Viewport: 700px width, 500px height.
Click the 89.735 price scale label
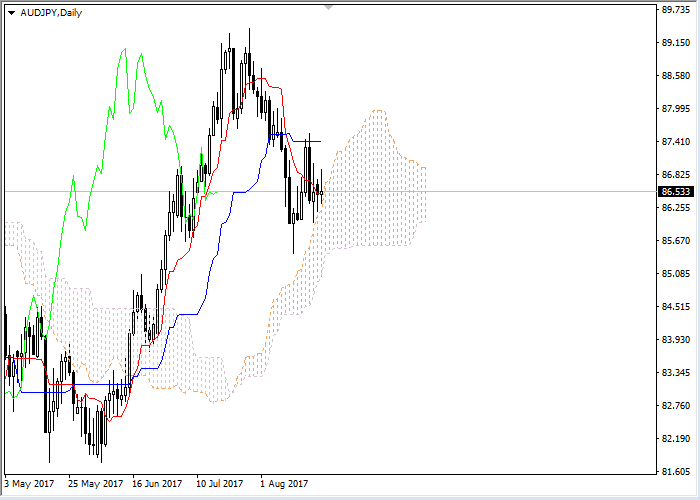675,10
